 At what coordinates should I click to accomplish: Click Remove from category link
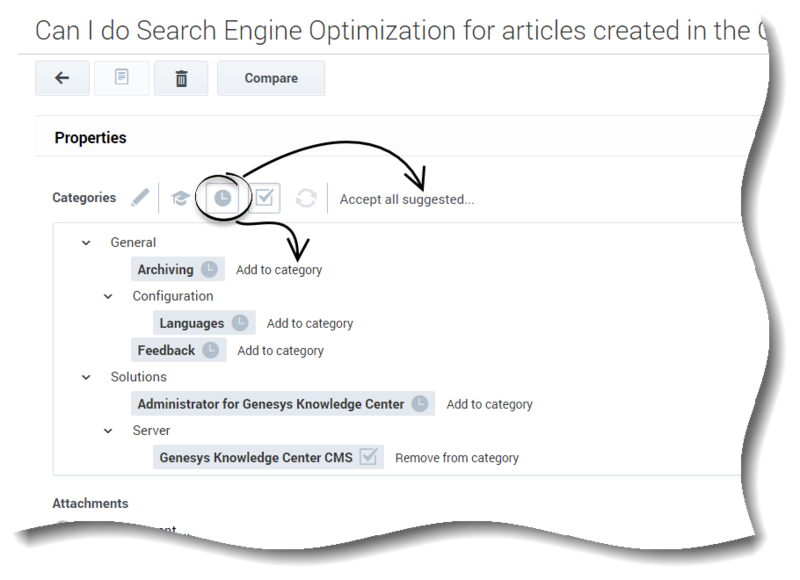click(457, 458)
